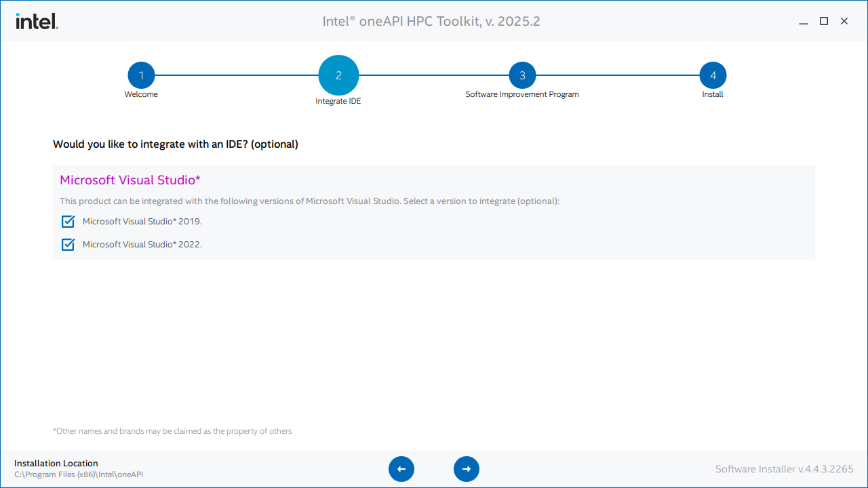Click the Intel oneAPI HPC Toolkit title
This screenshot has width=868, height=488.
pos(431,22)
